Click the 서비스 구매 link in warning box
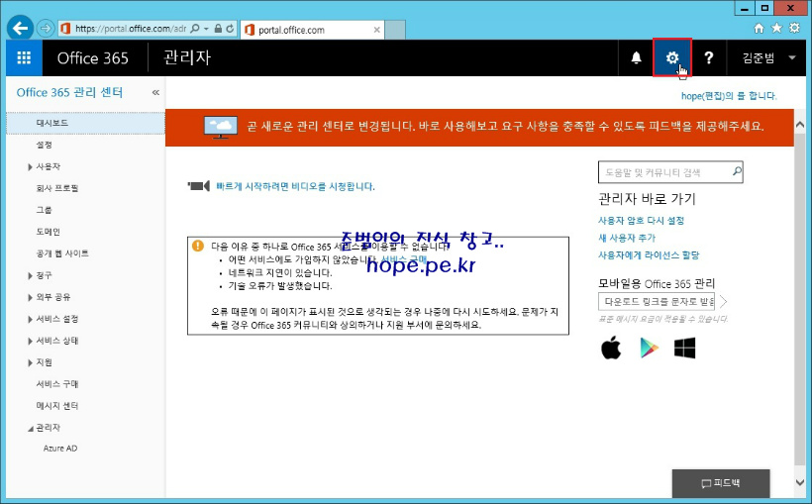Screen dimensions: 812x504 (404, 258)
